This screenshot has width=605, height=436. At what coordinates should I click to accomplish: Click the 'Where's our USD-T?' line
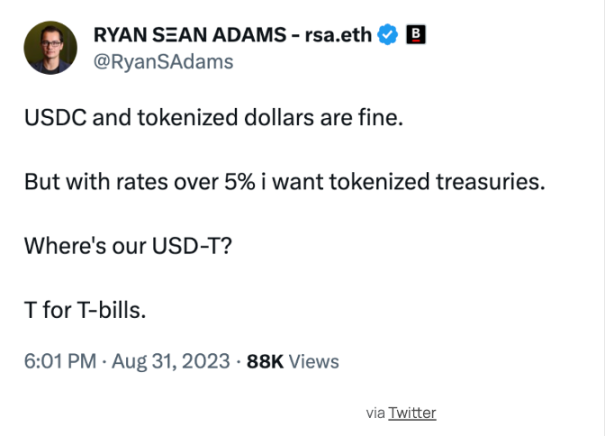tap(128, 246)
